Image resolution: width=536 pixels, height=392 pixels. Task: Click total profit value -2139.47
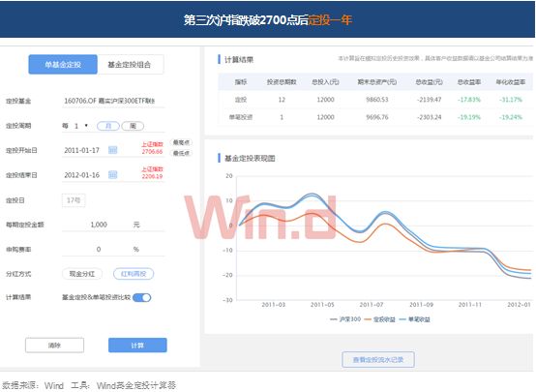click(x=429, y=100)
